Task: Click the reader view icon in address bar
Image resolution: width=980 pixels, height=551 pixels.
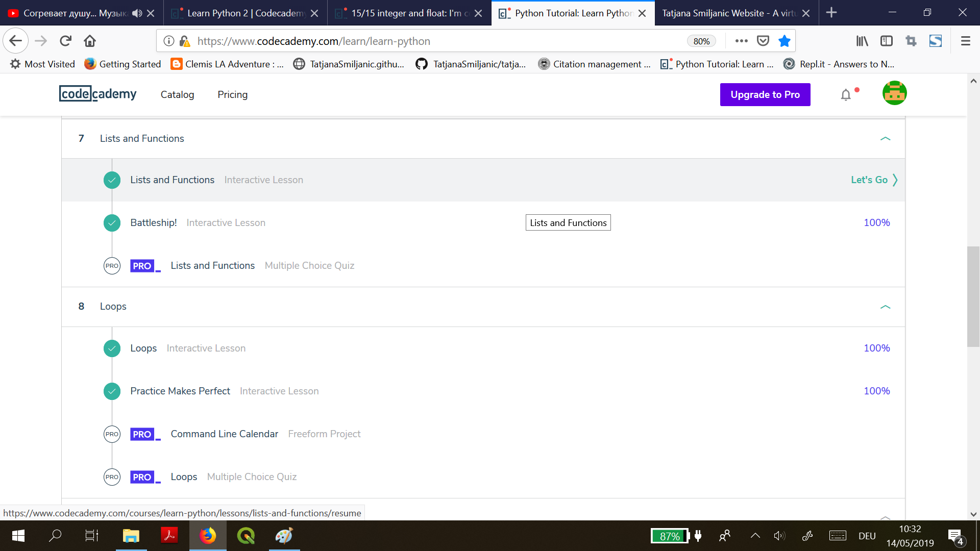Action: tap(887, 41)
